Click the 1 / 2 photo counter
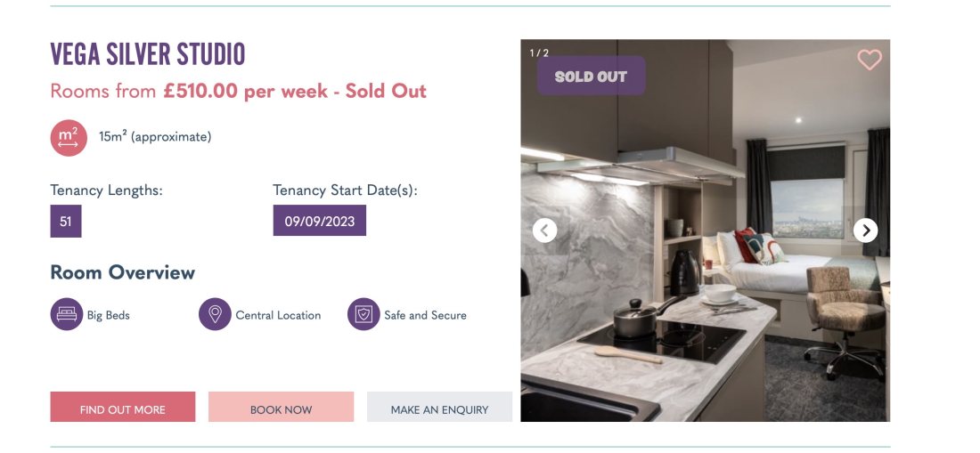 point(539,53)
